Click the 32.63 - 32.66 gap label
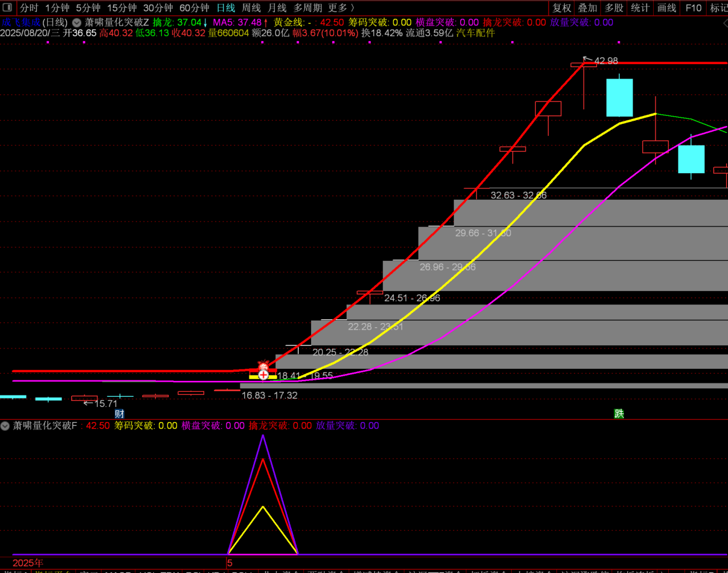Image resolution: width=728 pixels, height=573 pixels. pyautogui.click(x=518, y=196)
